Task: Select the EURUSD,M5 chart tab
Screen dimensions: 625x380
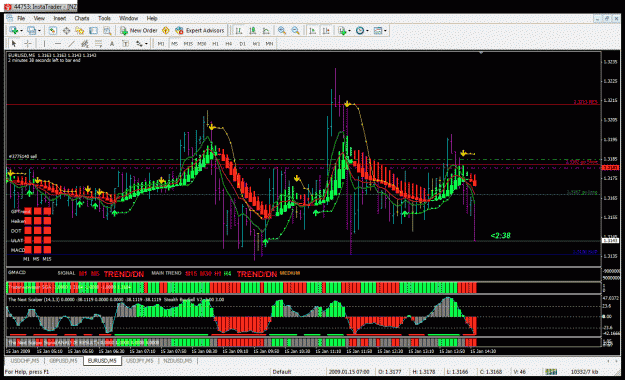Action: (102, 361)
